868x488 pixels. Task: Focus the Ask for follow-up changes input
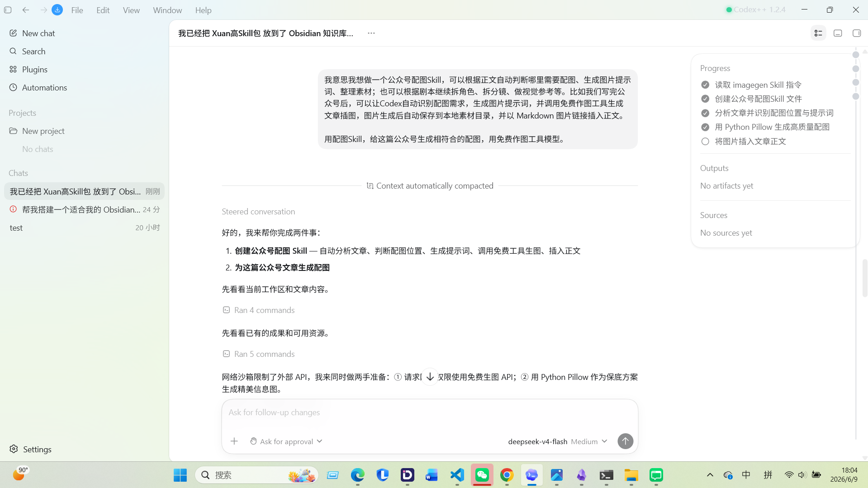coord(430,412)
